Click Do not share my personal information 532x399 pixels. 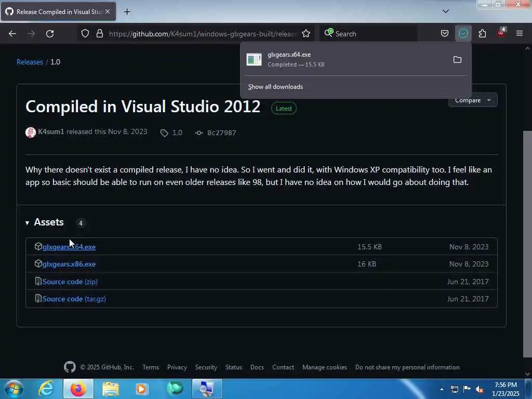coord(407,367)
